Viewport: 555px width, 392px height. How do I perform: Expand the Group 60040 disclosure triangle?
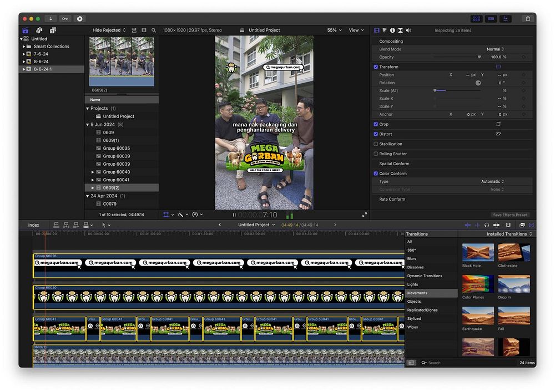point(93,172)
